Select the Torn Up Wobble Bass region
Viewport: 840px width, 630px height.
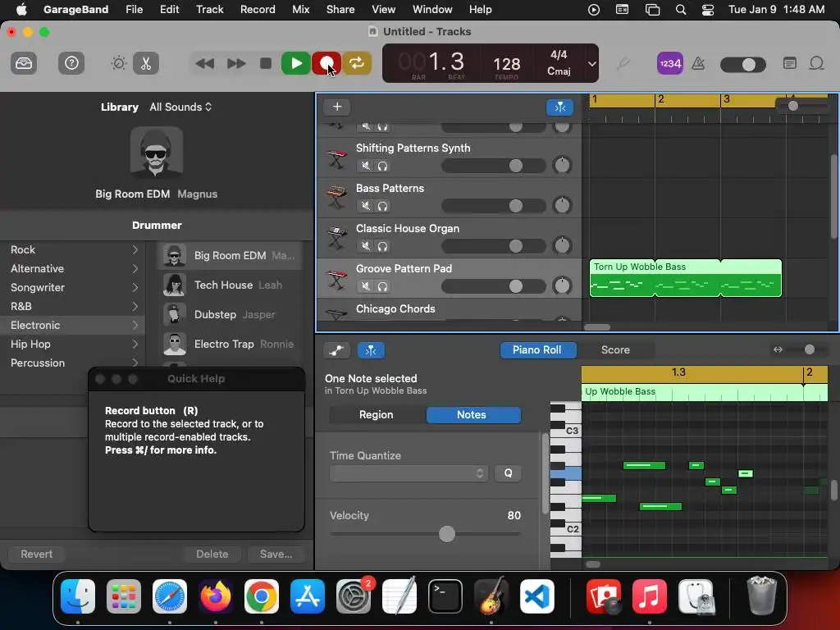coord(685,277)
